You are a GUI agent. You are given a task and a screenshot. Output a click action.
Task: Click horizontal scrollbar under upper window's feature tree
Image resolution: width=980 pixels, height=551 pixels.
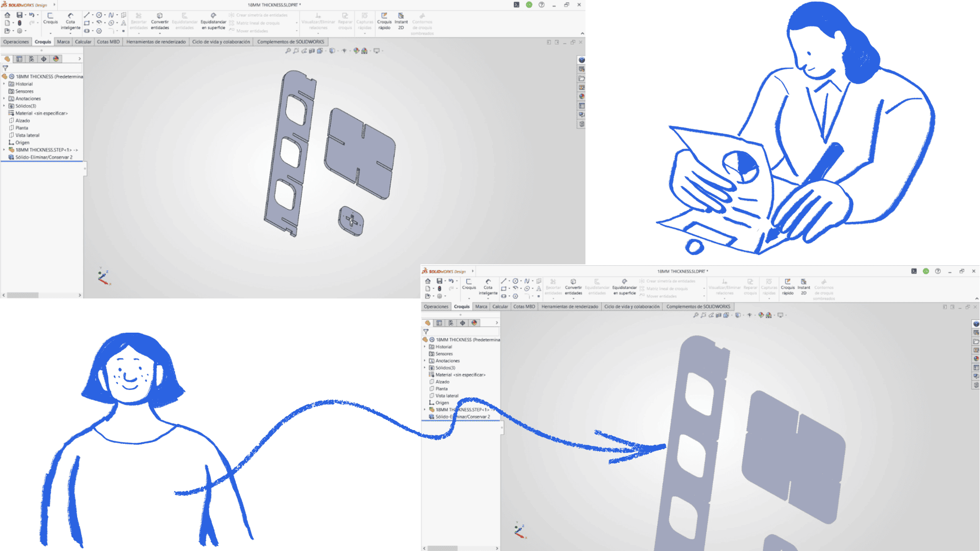[23, 295]
